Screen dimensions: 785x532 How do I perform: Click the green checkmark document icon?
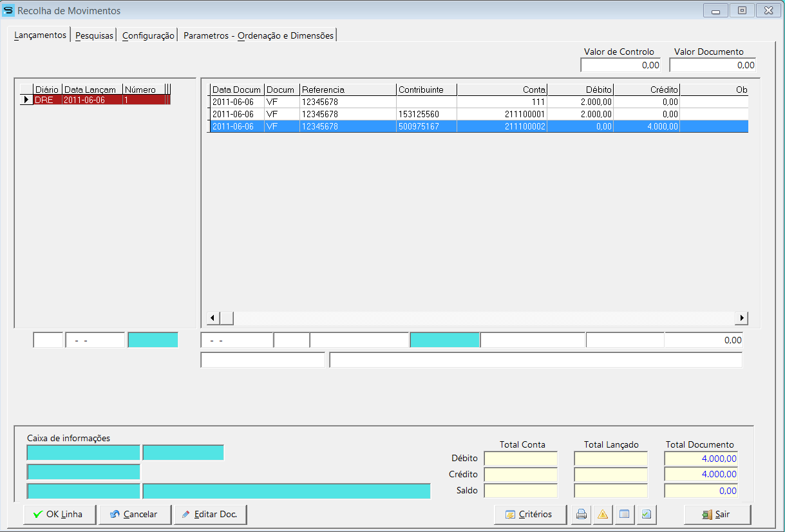(x=646, y=515)
